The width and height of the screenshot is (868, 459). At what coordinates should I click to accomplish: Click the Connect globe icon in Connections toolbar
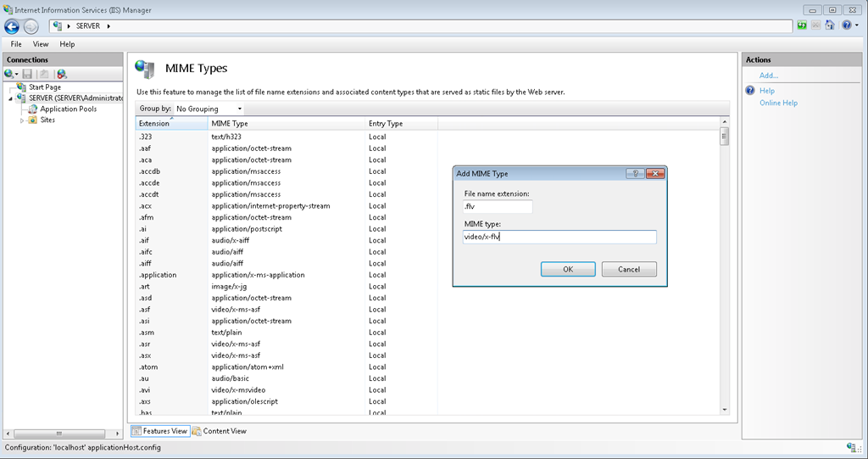[10, 74]
